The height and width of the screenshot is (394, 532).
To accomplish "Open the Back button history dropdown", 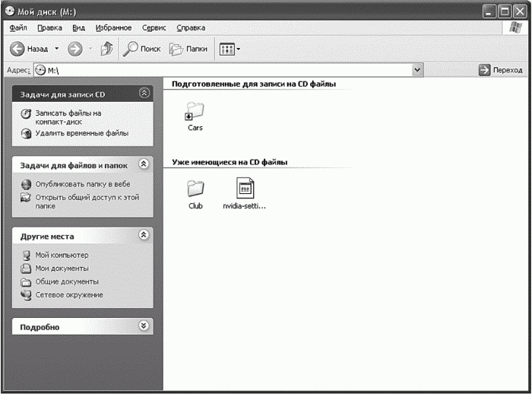I will (x=57, y=49).
